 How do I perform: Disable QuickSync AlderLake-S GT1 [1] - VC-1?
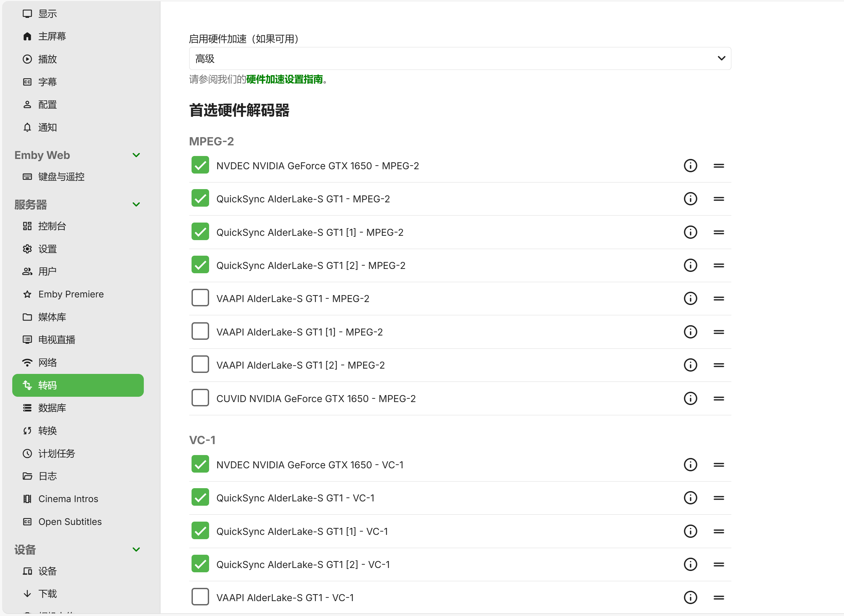coord(200,531)
